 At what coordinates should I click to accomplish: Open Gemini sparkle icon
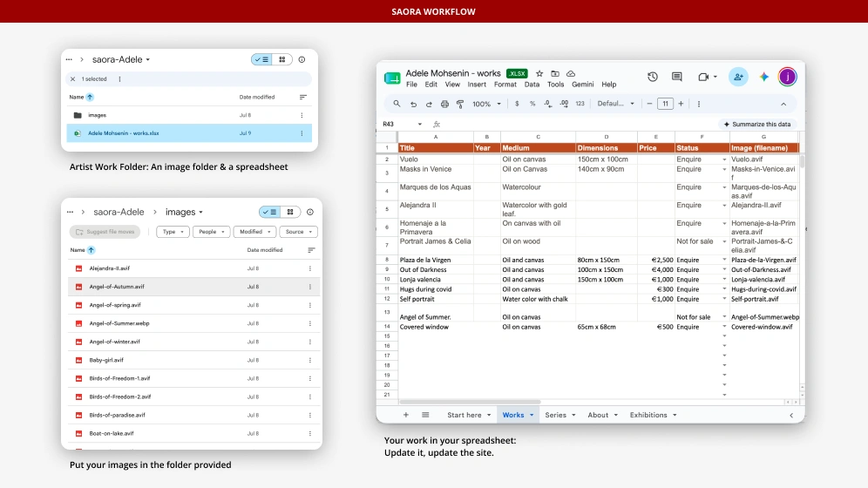(764, 77)
